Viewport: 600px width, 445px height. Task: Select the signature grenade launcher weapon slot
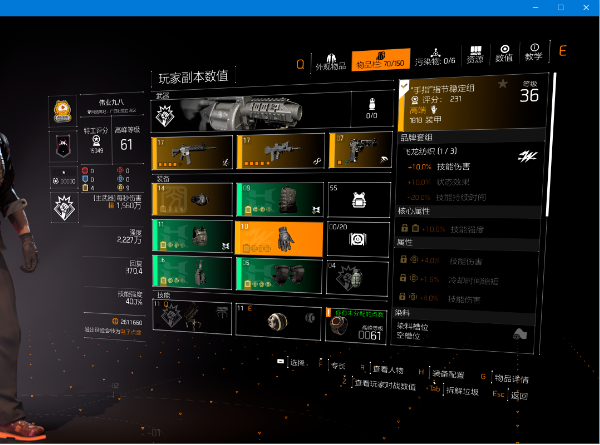251,114
